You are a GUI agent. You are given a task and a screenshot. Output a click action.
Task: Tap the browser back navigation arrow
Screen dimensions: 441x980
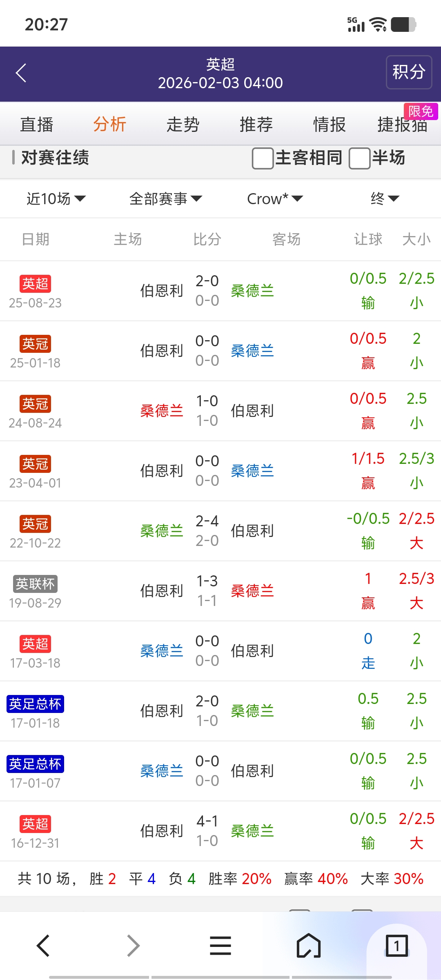coord(43,946)
